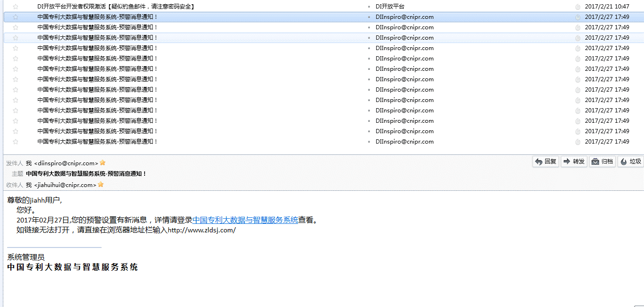644x307 pixels.
Task: Archive the message with the 归档 button
Action: click(602, 162)
